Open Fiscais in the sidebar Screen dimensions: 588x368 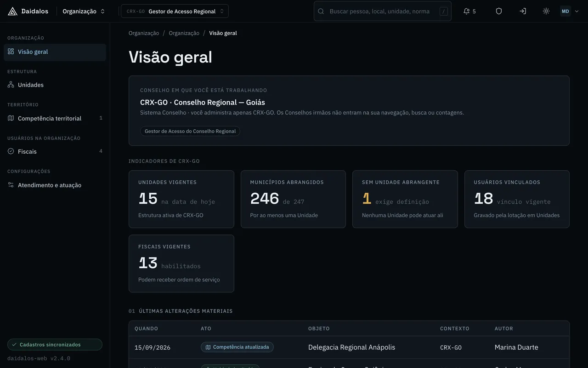55,151
